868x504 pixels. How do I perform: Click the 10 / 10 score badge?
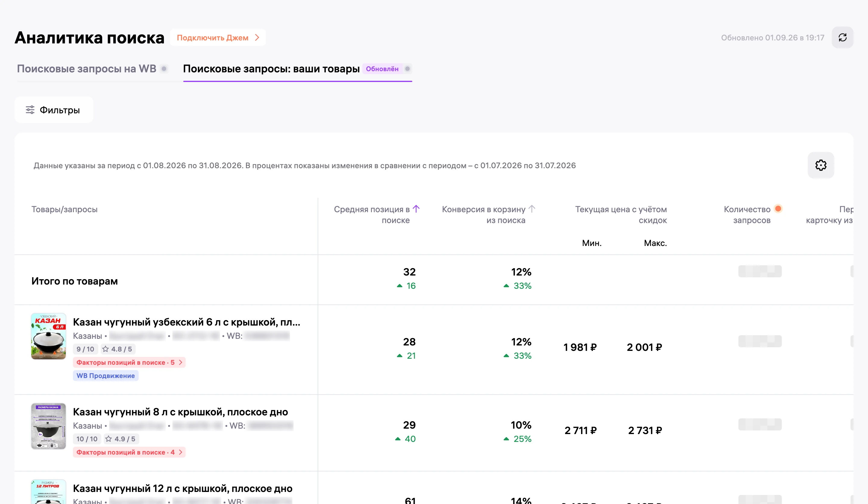pyautogui.click(x=87, y=439)
